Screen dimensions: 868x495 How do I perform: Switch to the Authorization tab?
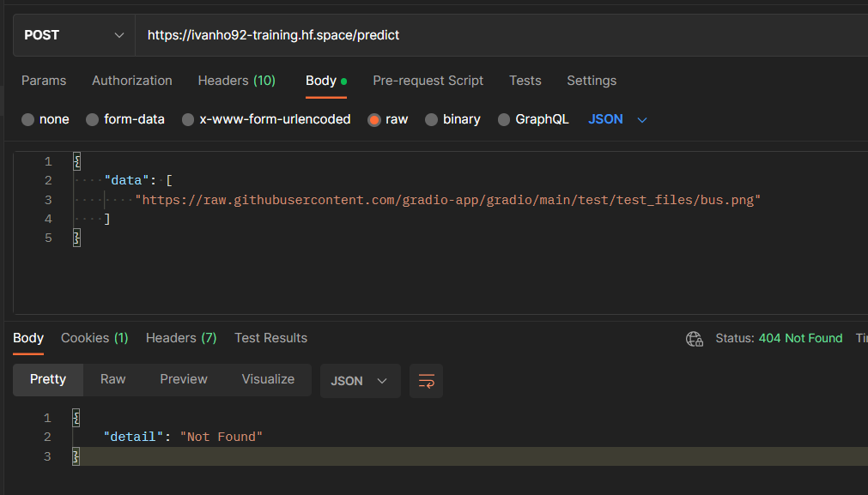pyautogui.click(x=131, y=81)
